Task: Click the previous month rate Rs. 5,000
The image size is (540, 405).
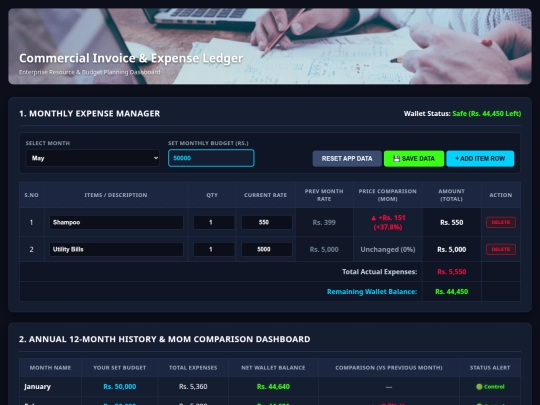Action: (x=324, y=249)
